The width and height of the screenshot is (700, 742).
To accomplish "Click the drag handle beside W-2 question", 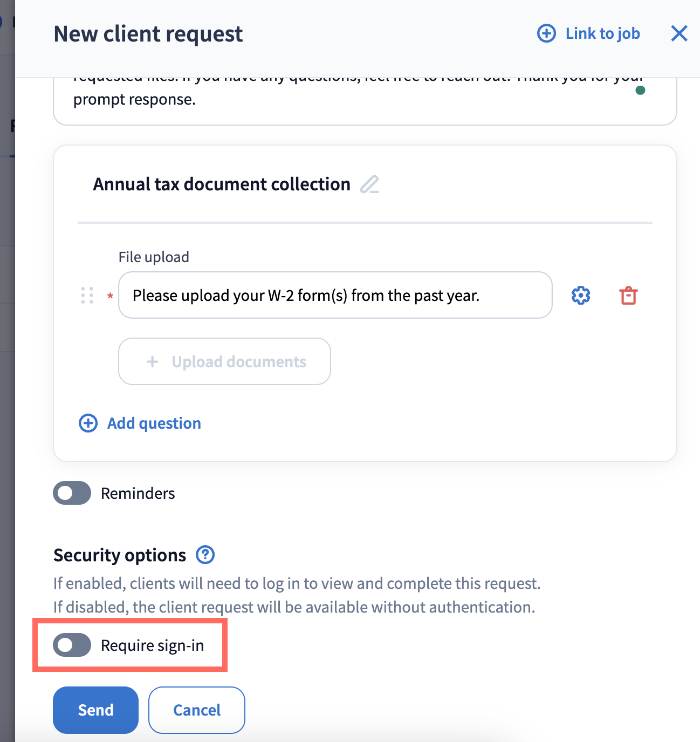I will click(87, 296).
